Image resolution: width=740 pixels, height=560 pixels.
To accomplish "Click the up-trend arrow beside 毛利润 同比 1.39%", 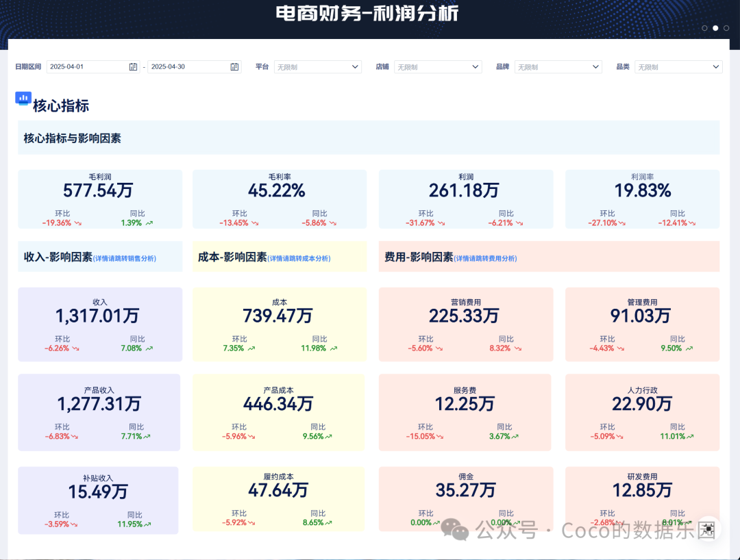I will pyautogui.click(x=149, y=223).
